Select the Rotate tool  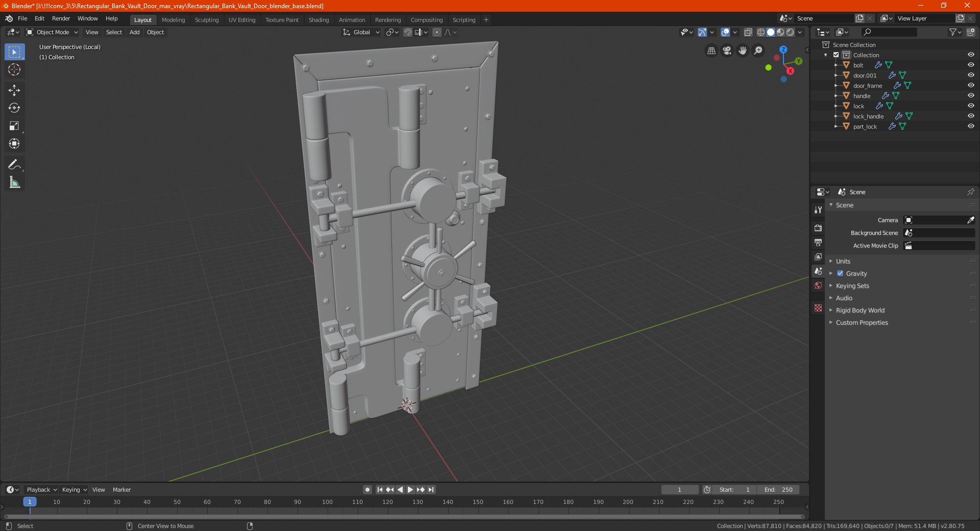pyautogui.click(x=14, y=108)
